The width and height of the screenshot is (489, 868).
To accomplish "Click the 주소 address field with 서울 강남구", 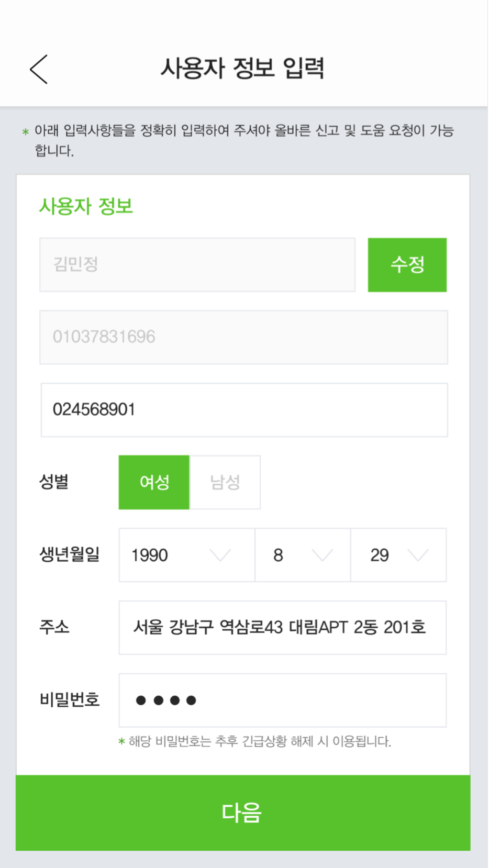I will click(283, 628).
